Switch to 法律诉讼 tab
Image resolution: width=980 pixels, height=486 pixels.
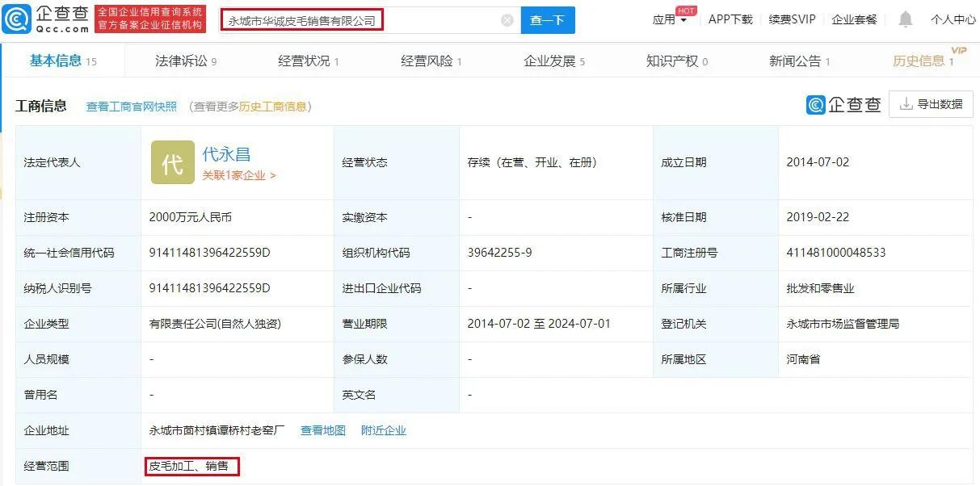tap(185, 61)
